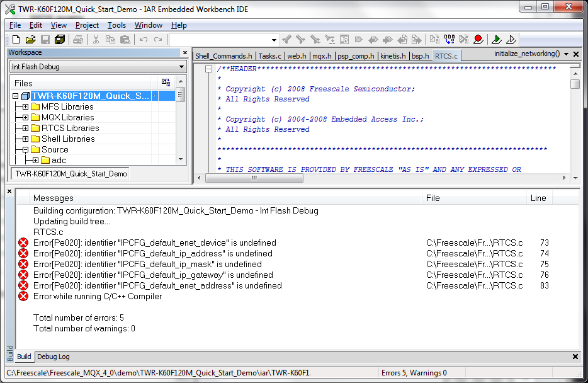Open the Replace toolbar icon
Image resolution: width=588 pixels, height=383 pixels.
[330, 40]
